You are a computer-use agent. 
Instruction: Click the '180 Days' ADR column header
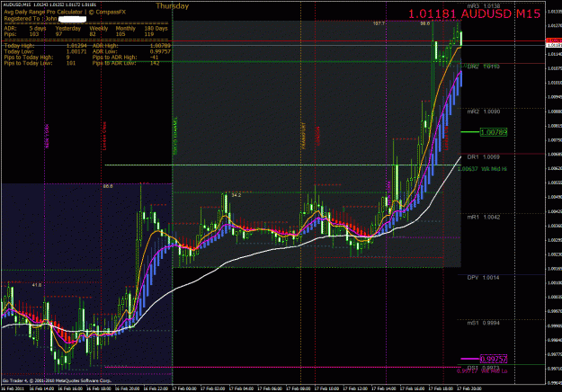click(156, 28)
